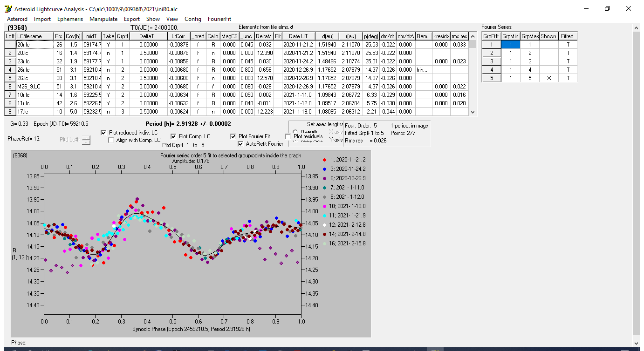Open the Asteroid menu

point(17,19)
